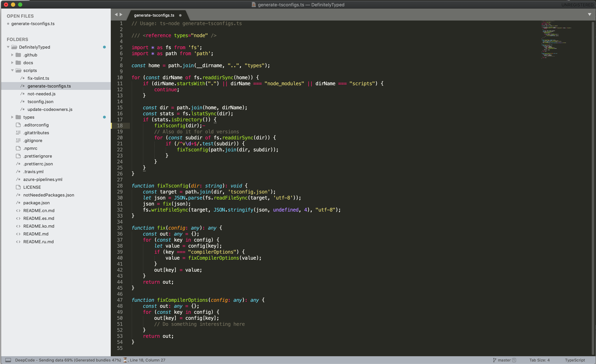
Task: Open notNeededPackages.json file
Action: [x=49, y=195]
